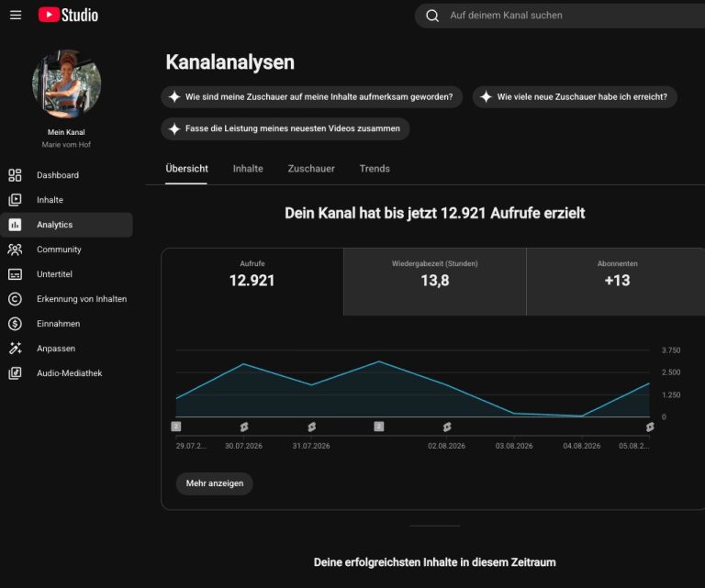Select the Abonnenten metric card
Viewport: 705px width, 588px height.
click(616, 282)
